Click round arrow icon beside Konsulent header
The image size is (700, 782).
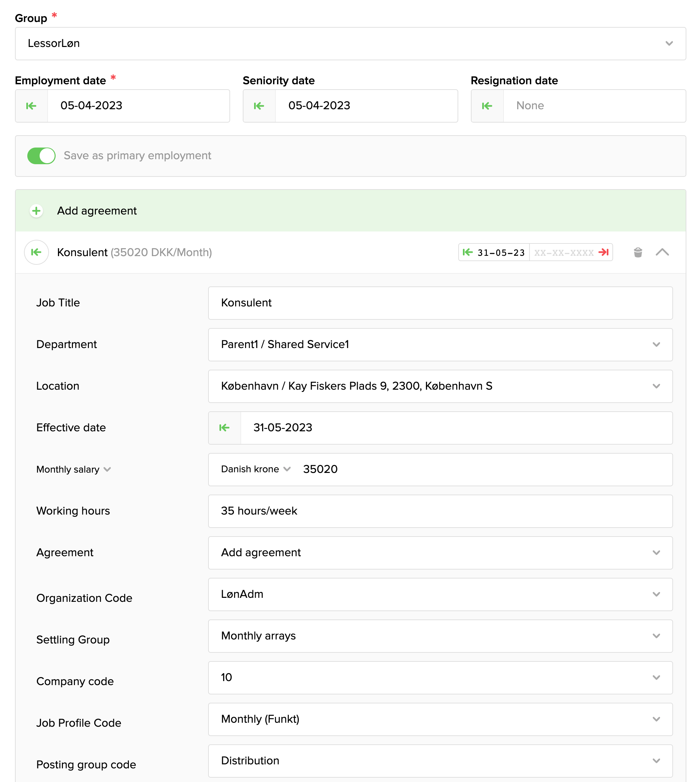click(x=36, y=252)
